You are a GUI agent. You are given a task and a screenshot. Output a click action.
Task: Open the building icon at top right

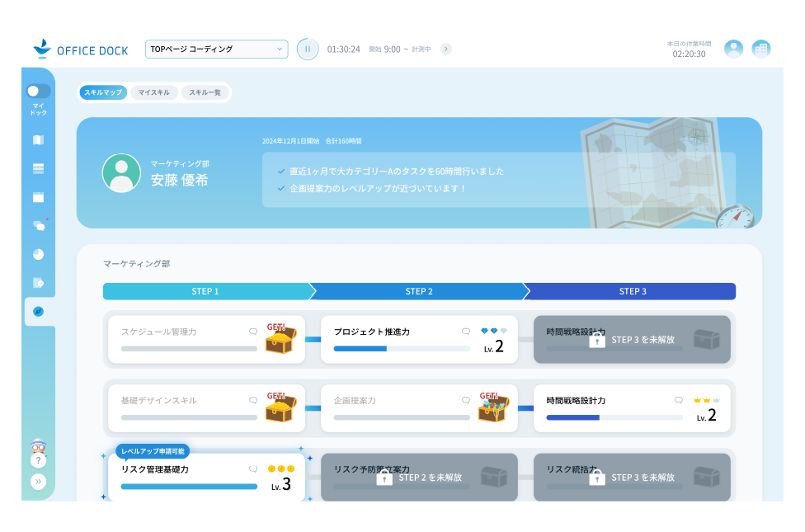point(760,49)
